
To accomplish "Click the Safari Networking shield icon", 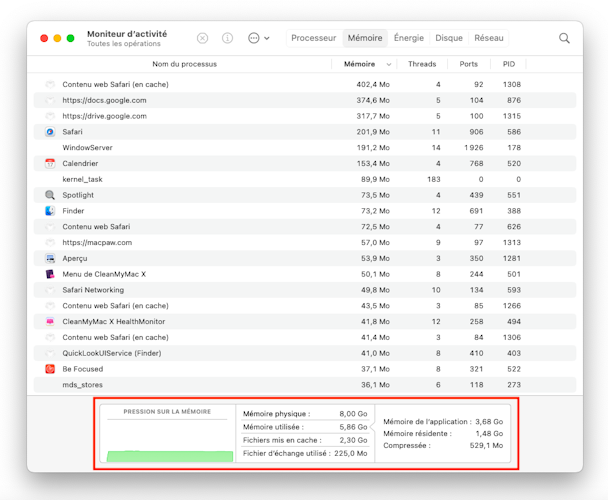I will (x=50, y=290).
